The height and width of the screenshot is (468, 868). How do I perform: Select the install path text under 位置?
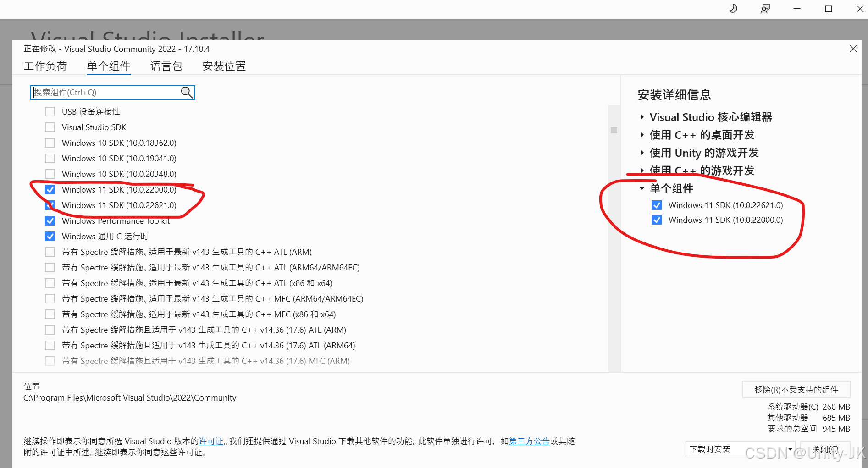pos(130,398)
